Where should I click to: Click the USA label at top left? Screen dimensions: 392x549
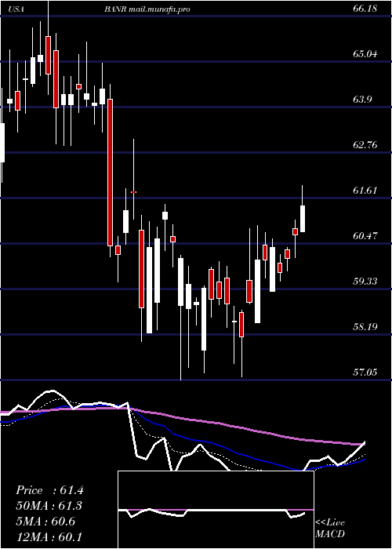(x=16, y=9)
